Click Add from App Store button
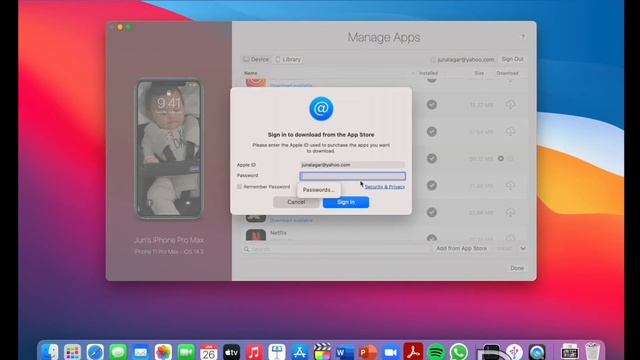640x360 pixels. click(462, 248)
